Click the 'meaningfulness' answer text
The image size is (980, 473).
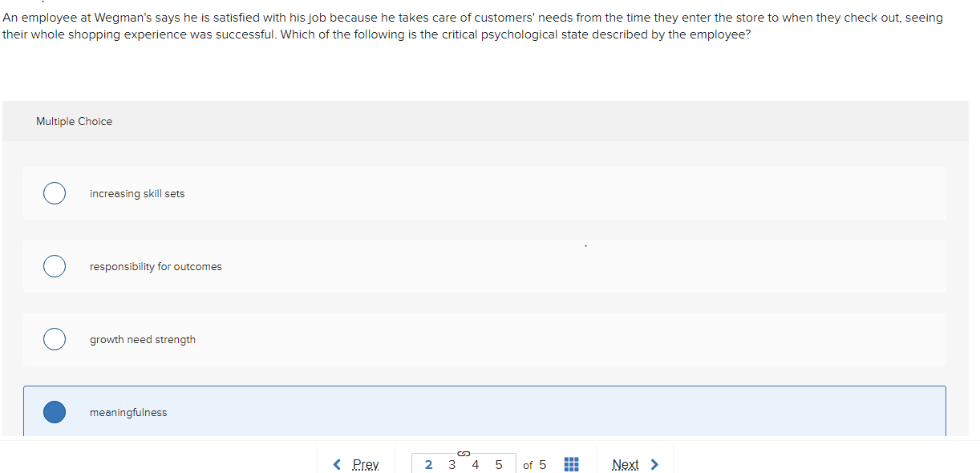[x=128, y=412]
